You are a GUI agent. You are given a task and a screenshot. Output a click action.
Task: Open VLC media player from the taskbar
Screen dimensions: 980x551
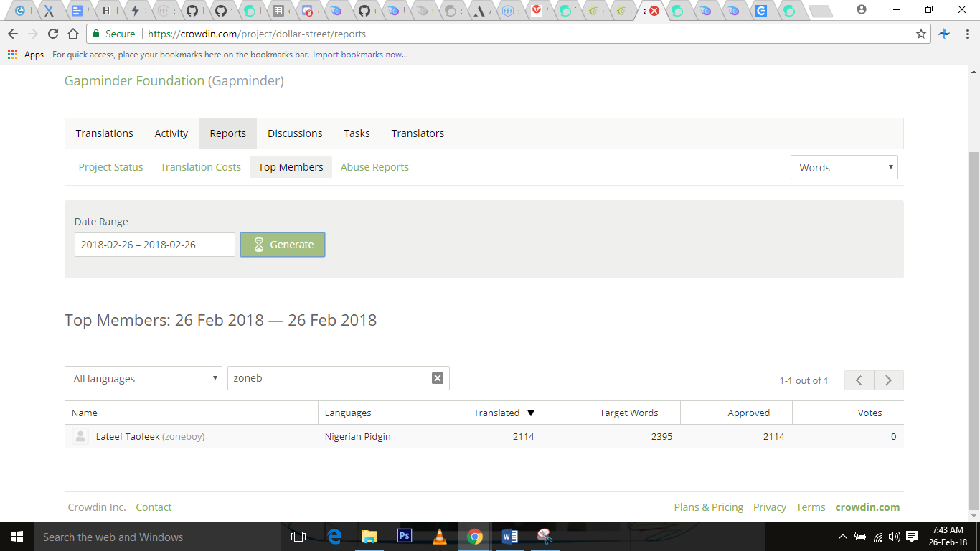click(439, 537)
